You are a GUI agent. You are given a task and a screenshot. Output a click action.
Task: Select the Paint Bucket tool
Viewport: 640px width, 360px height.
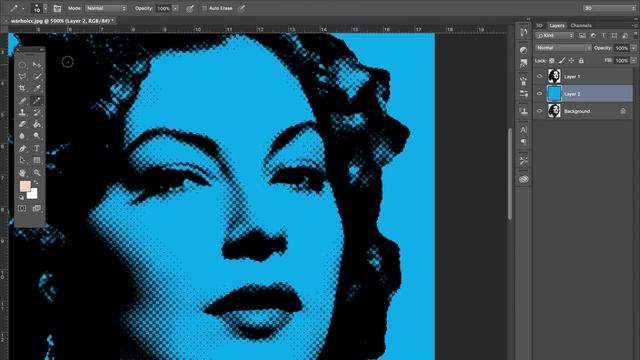(x=37, y=124)
